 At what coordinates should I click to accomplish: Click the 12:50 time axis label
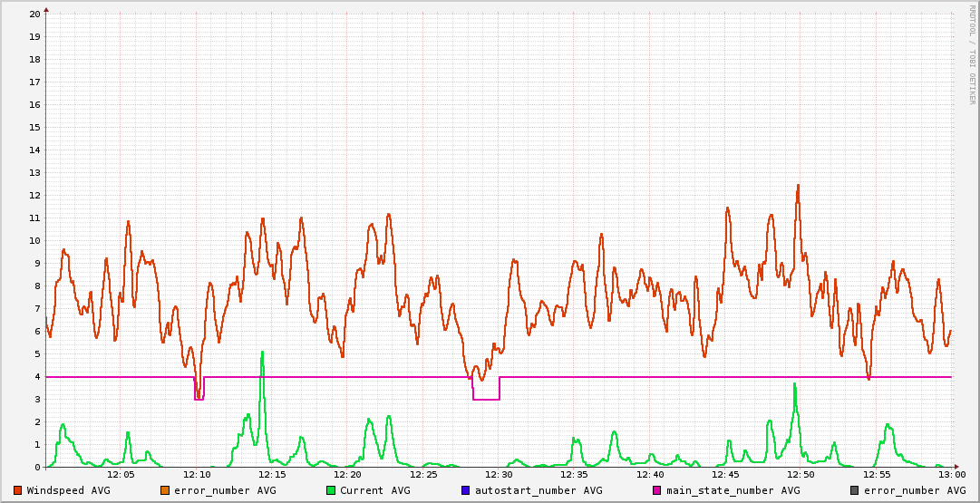click(x=800, y=476)
